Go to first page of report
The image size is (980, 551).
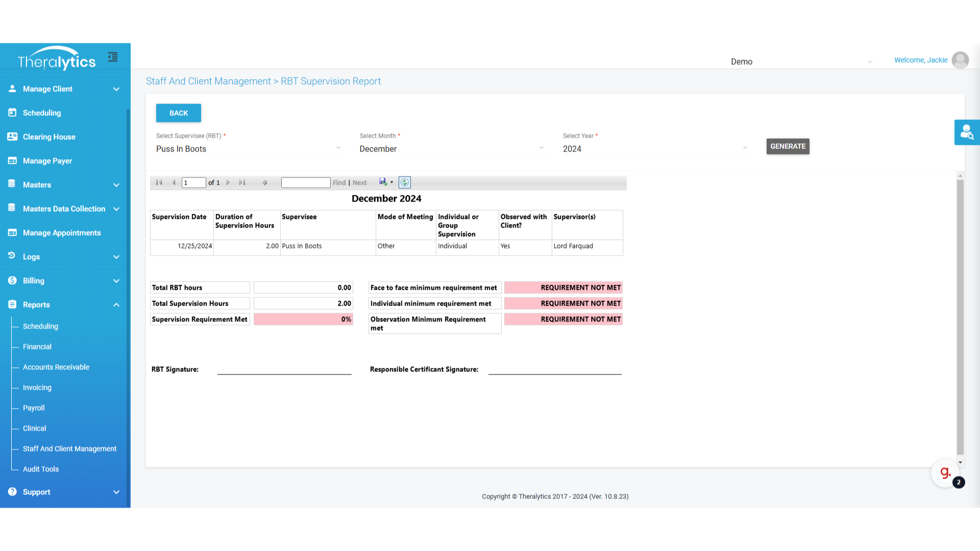click(159, 183)
